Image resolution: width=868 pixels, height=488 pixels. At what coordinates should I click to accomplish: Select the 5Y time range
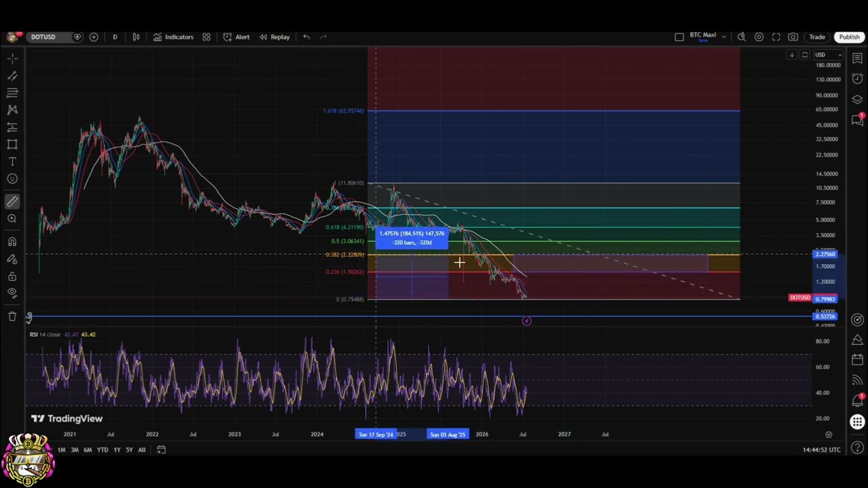tap(129, 449)
